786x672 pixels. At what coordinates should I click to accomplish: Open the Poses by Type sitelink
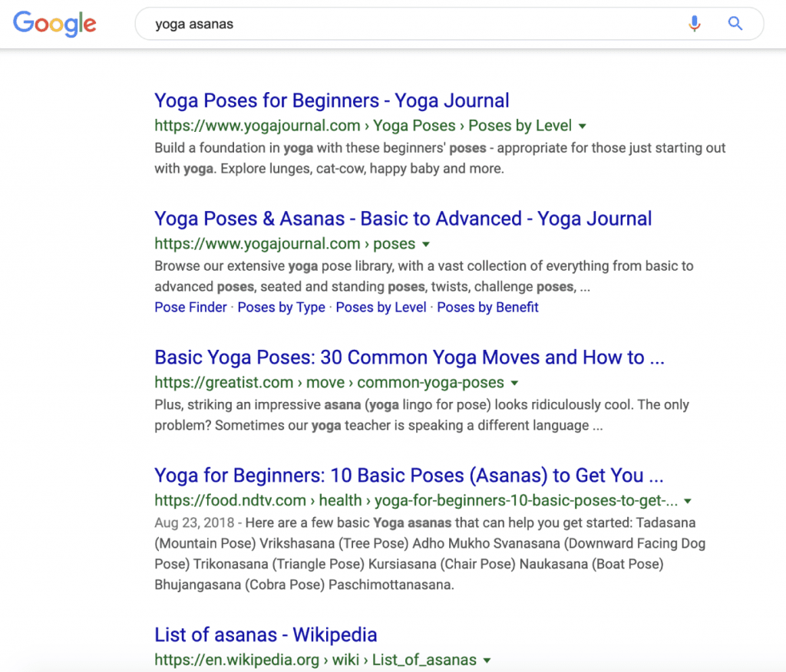(281, 307)
